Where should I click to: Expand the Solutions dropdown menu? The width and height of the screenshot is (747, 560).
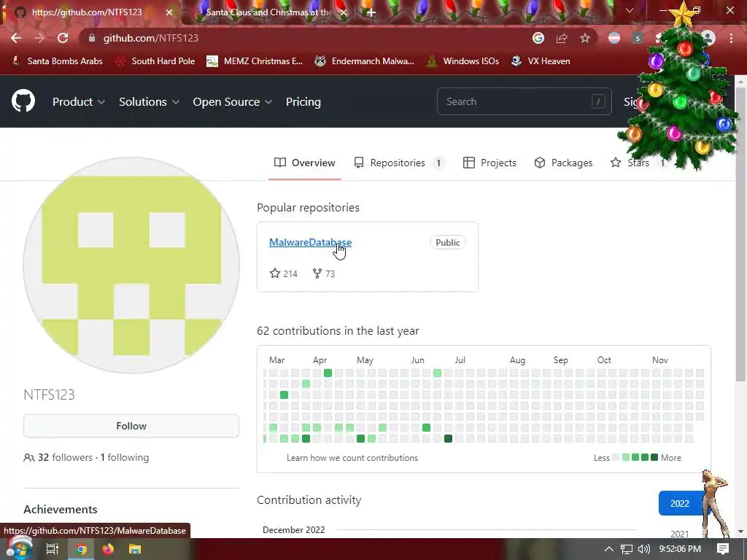[x=149, y=101]
